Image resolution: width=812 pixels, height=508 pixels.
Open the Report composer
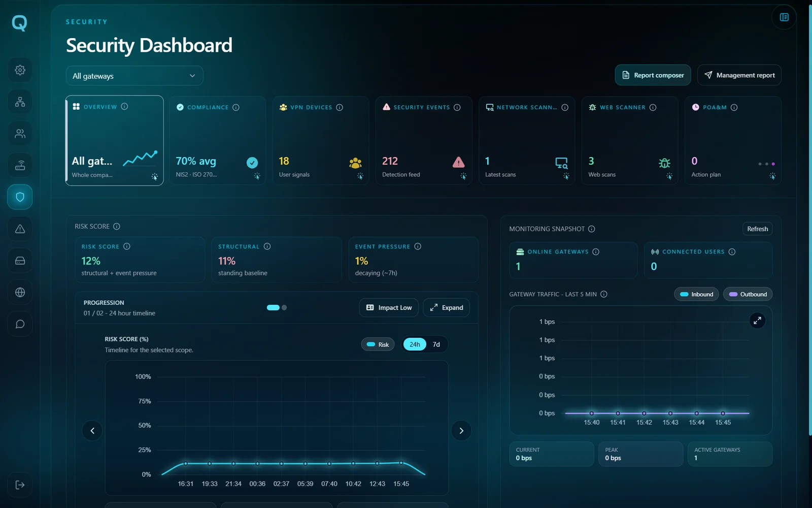[x=653, y=75]
